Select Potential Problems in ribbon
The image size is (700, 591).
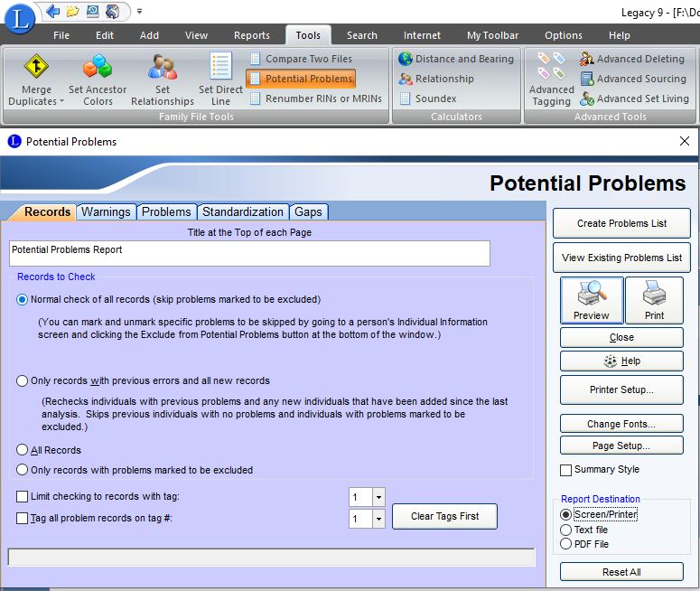point(302,79)
